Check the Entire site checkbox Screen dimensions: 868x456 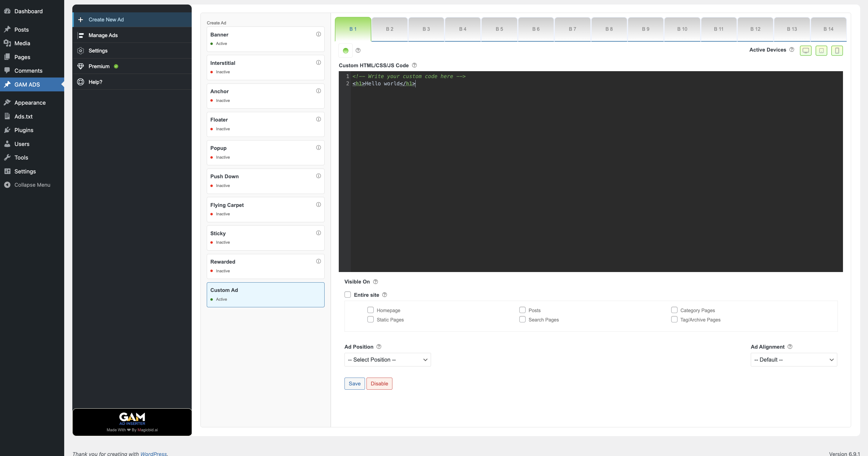pyautogui.click(x=348, y=294)
